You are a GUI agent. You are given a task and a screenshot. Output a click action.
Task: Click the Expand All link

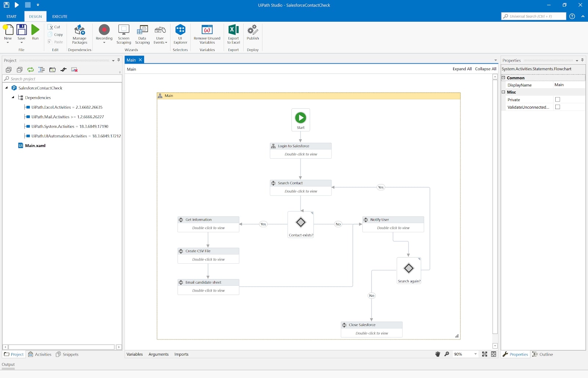point(462,69)
